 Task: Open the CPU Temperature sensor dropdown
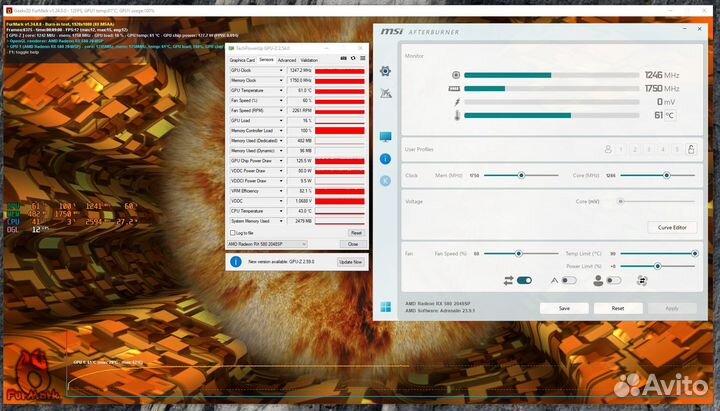(281, 211)
